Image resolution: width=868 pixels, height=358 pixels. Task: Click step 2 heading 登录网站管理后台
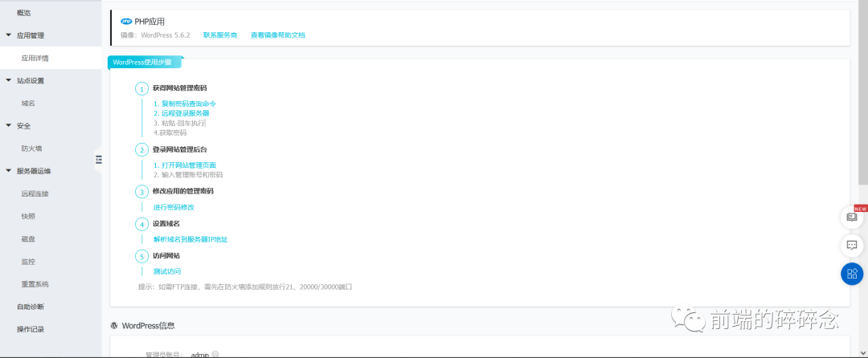point(180,150)
